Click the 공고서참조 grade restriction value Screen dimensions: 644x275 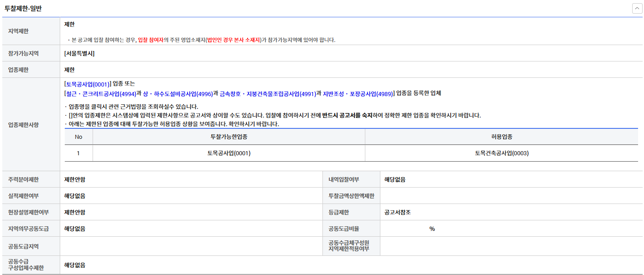coord(397,212)
